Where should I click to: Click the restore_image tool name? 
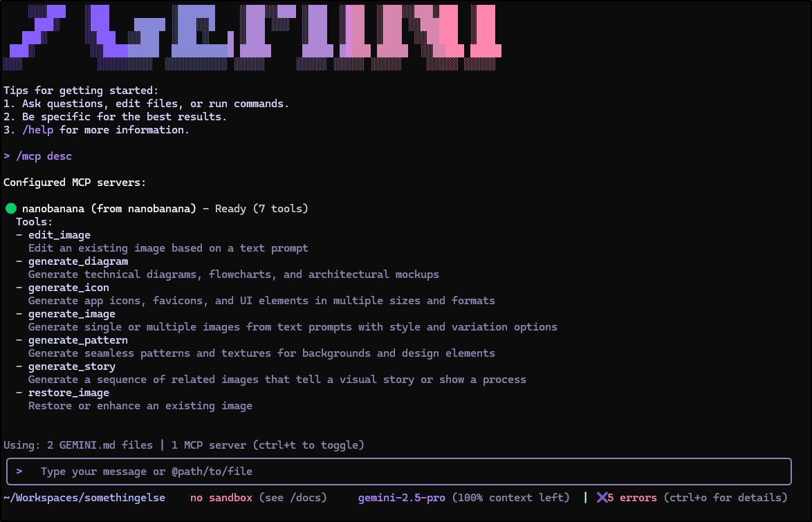pyautogui.click(x=69, y=393)
